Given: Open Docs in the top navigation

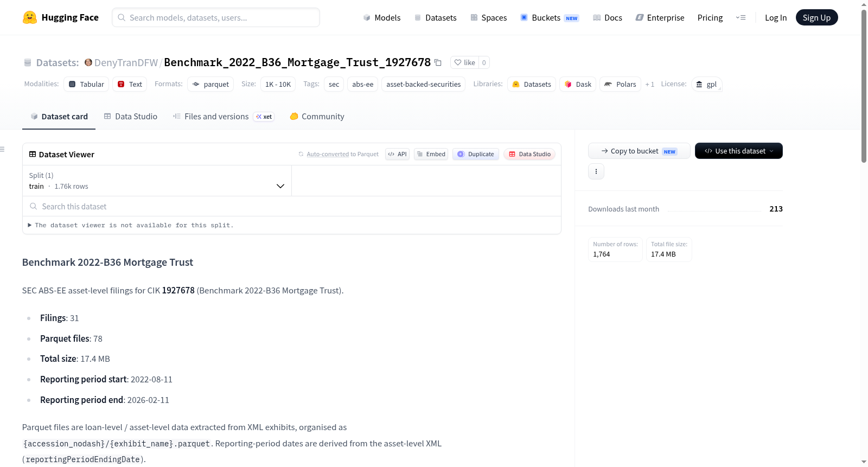Looking at the screenshot, I should pyautogui.click(x=607, y=17).
